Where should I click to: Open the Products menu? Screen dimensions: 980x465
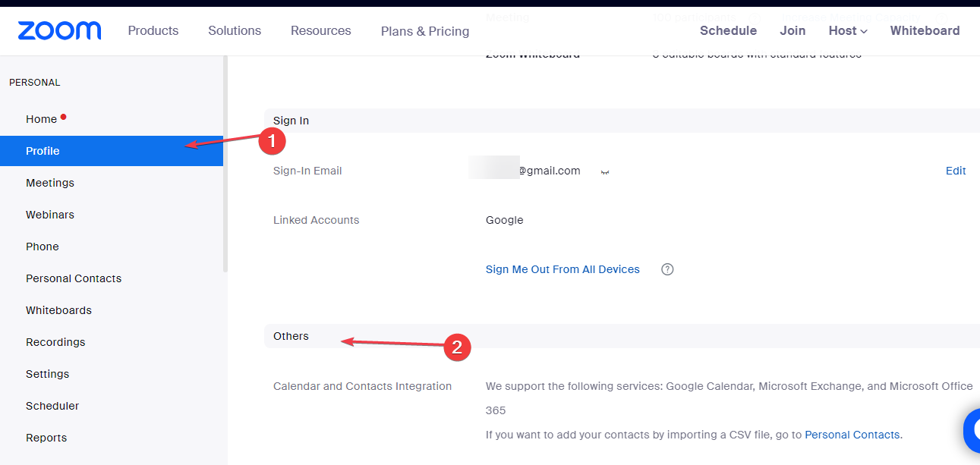click(153, 30)
